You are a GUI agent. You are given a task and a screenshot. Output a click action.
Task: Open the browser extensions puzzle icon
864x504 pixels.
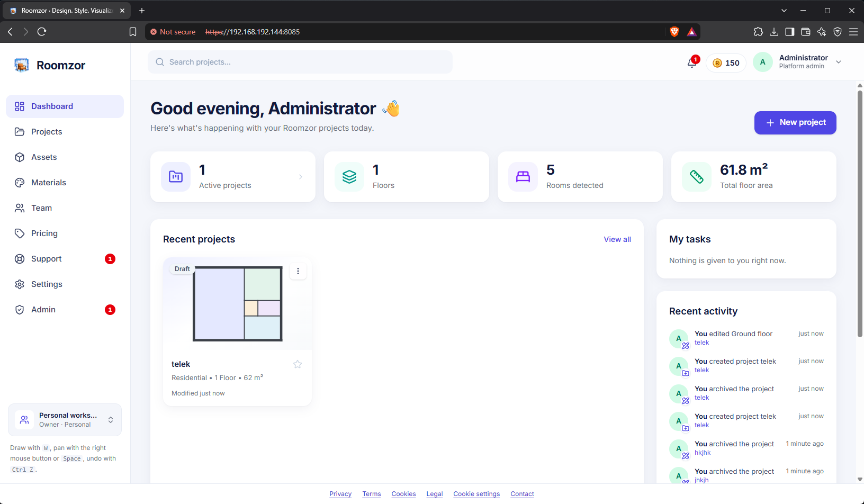click(758, 32)
